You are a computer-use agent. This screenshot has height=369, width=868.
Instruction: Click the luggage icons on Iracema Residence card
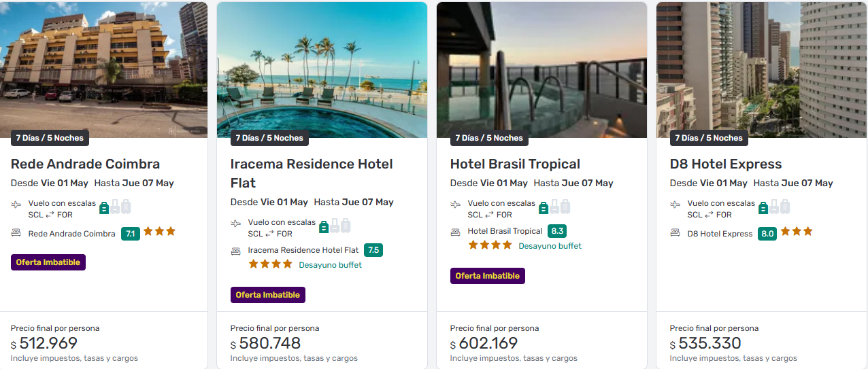pos(335,226)
